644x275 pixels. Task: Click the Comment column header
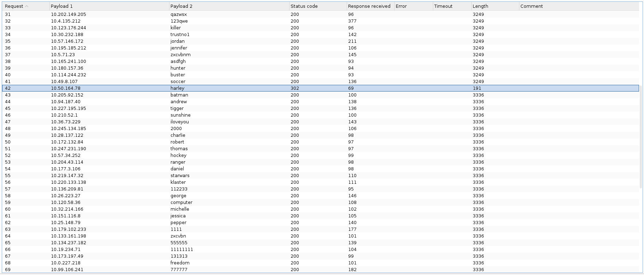tap(531, 6)
